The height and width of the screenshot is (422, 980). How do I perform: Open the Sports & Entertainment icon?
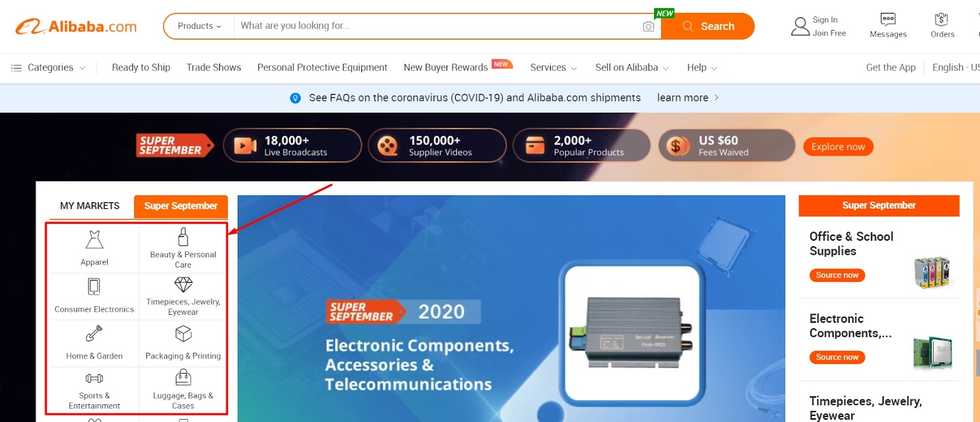click(x=94, y=379)
